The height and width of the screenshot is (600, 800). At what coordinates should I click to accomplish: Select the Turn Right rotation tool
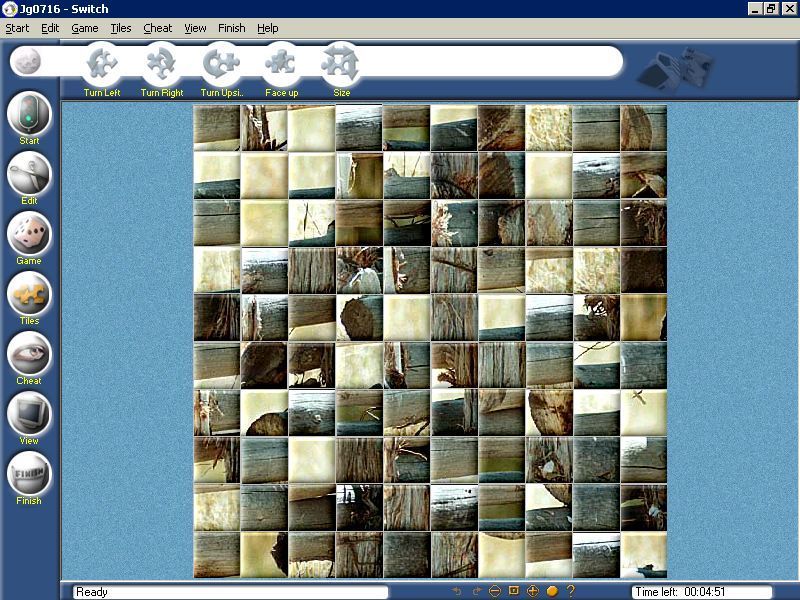coord(160,66)
